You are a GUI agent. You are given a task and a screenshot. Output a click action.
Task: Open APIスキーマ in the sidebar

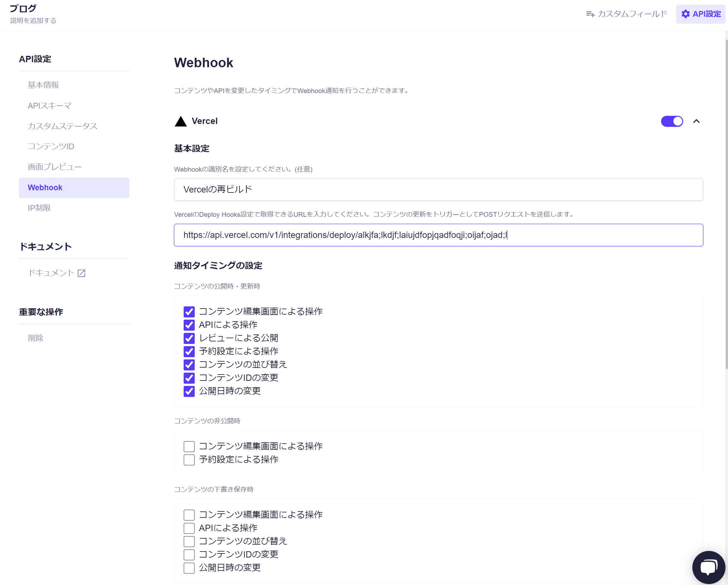click(74, 106)
